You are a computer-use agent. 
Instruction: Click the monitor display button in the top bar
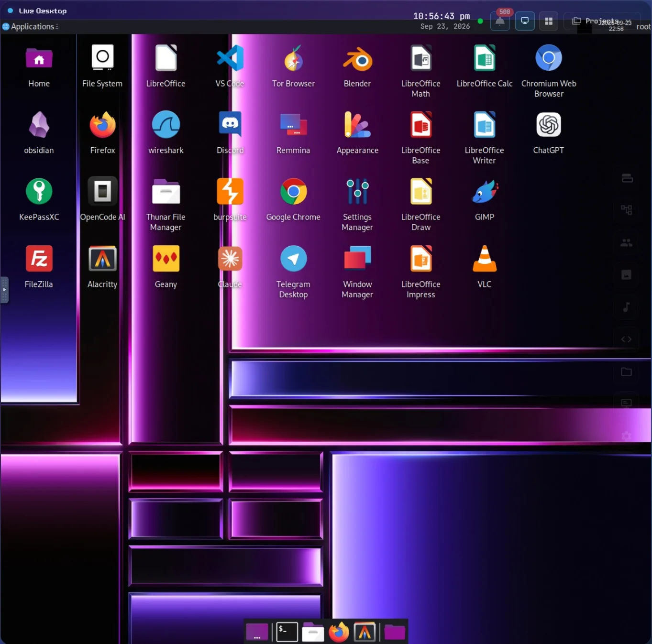click(525, 21)
